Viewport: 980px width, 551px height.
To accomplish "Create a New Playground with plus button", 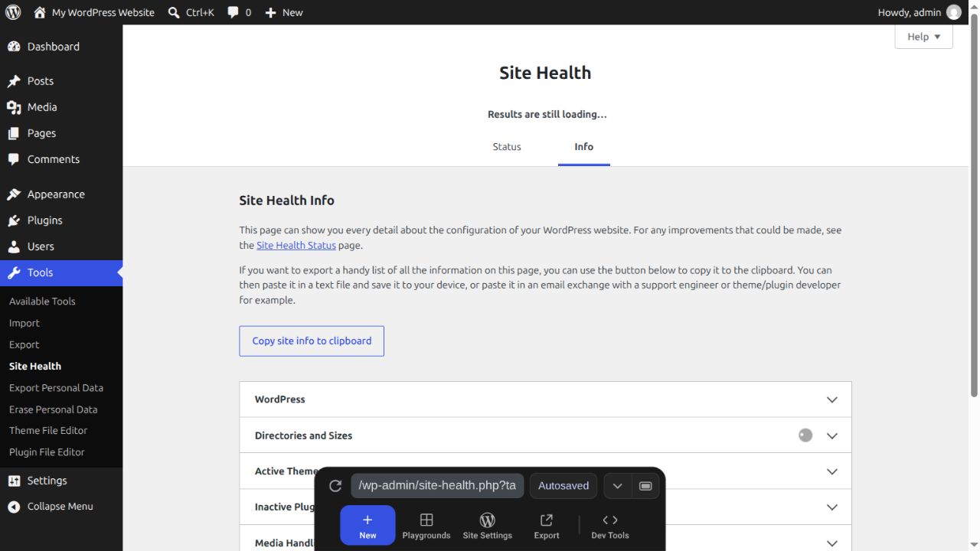I will point(367,526).
